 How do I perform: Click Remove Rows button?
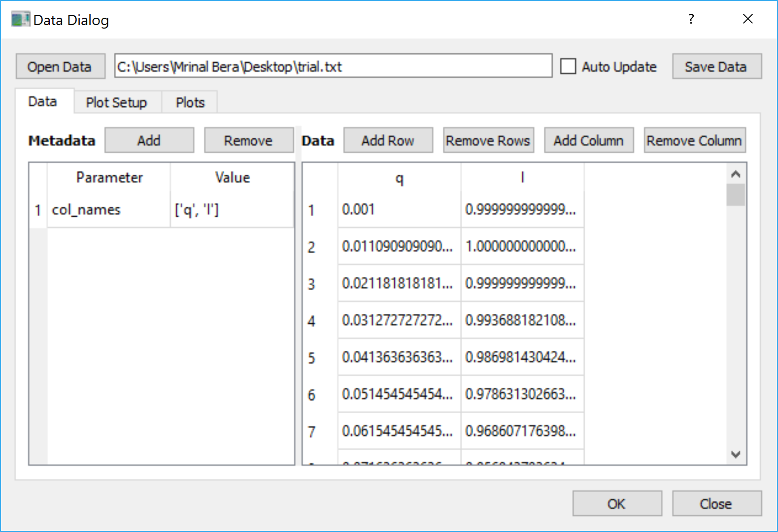488,140
